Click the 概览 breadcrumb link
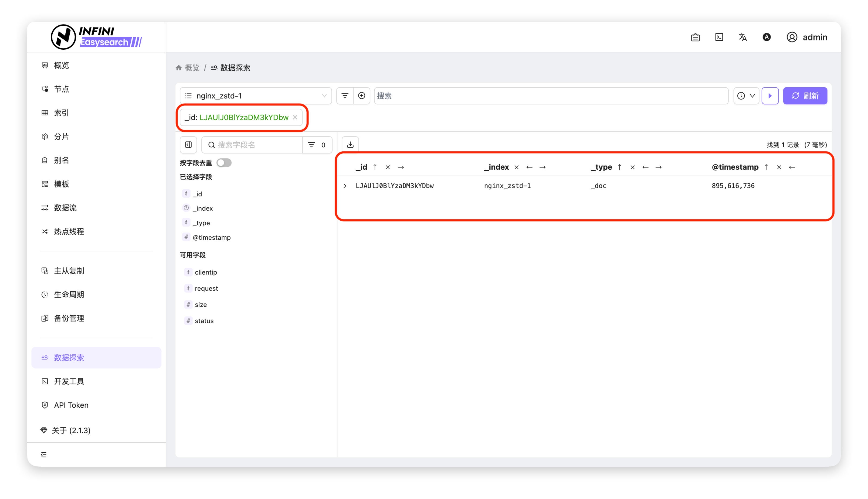Screen dimensions: 868x499 pyautogui.click(x=192, y=68)
